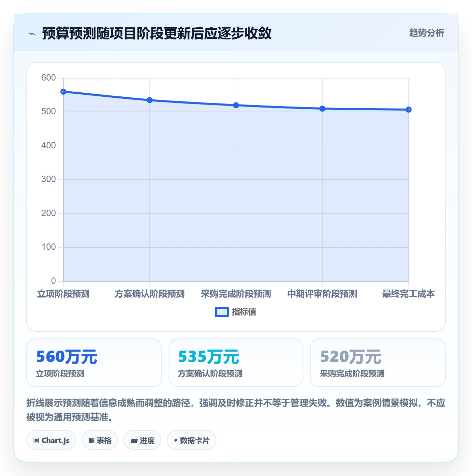Click the 最终完工成本 x-axis label

pos(409,294)
